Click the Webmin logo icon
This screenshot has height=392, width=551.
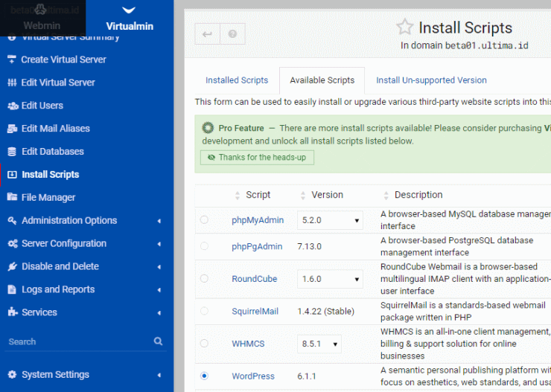41,10
